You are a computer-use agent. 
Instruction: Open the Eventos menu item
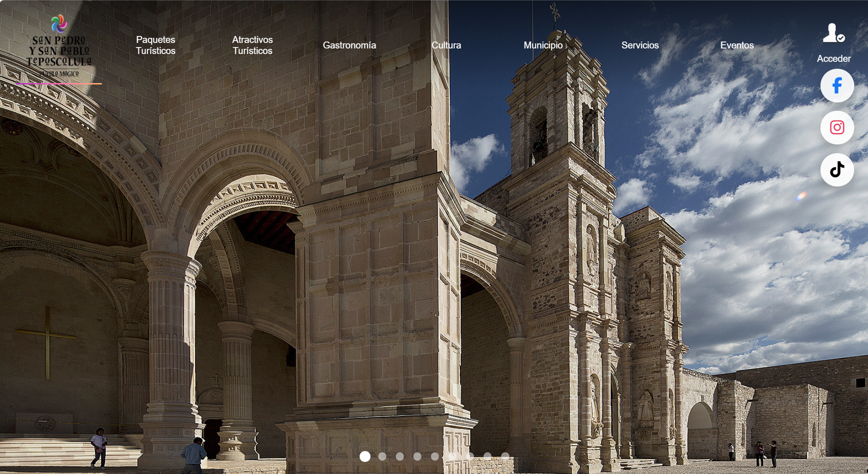click(737, 45)
